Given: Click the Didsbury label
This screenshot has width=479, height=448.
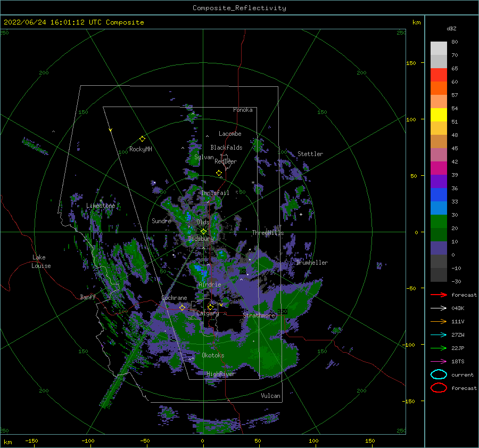Looking at the screenshot, I should (x=201, y=239).
